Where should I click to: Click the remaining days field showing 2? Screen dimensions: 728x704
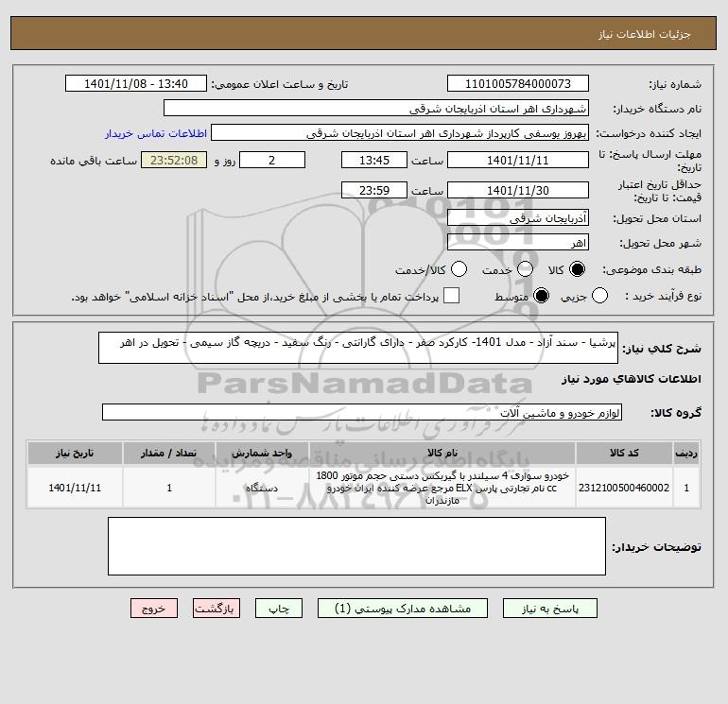[272, 160]
